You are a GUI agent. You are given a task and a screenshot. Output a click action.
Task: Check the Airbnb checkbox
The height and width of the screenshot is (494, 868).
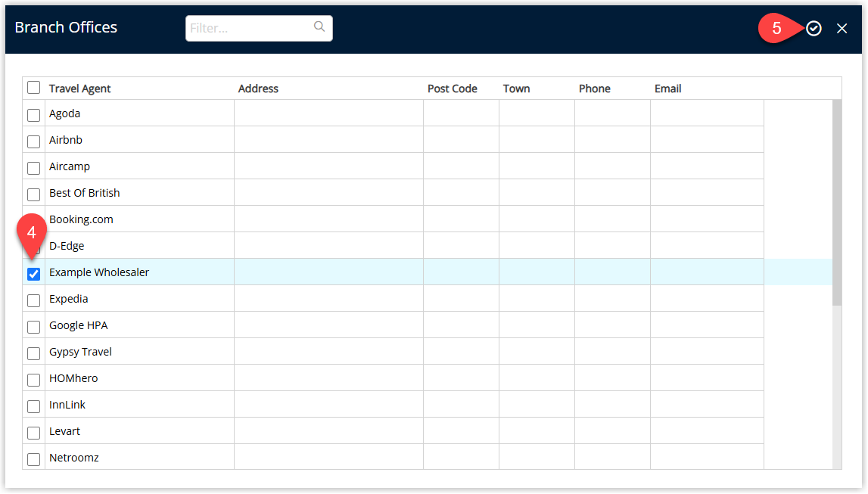coord(34,141)
